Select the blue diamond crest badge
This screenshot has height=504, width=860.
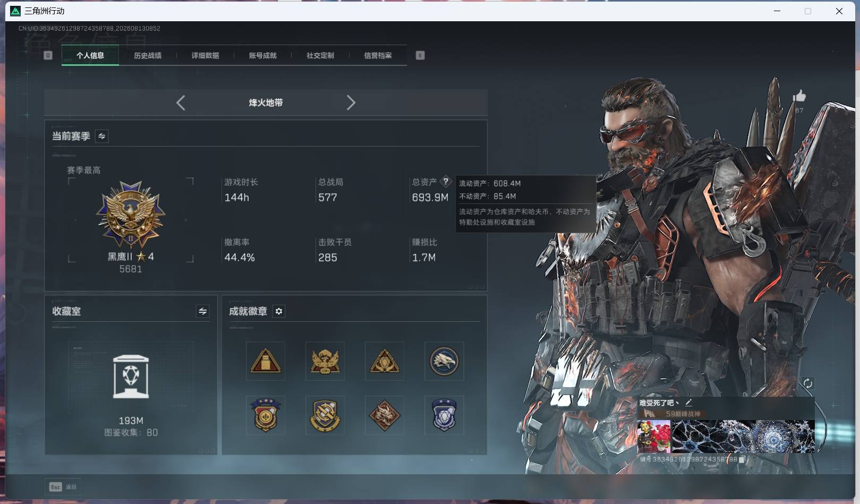point(444,415)
